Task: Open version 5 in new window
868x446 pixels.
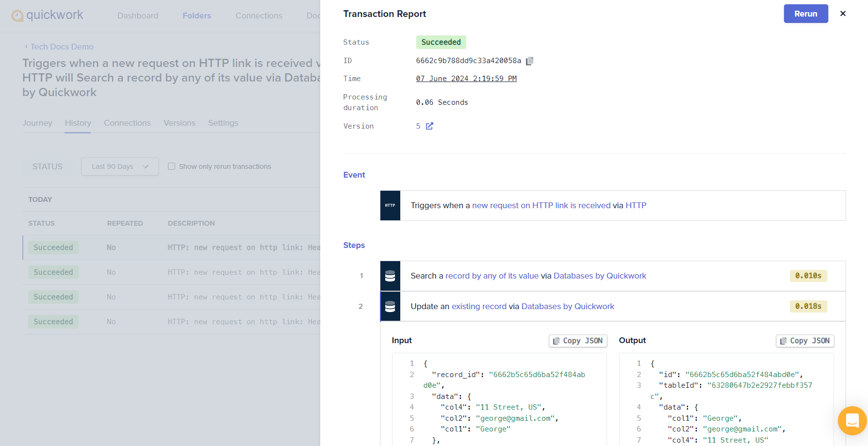Action: 429,126
